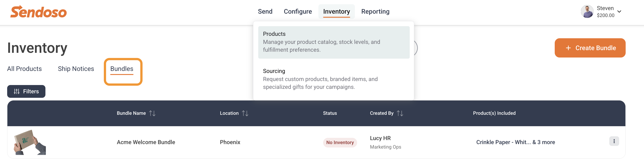644x162 pixels.
Task: Click the Phoenix location cell
Action: pos(230,142)
